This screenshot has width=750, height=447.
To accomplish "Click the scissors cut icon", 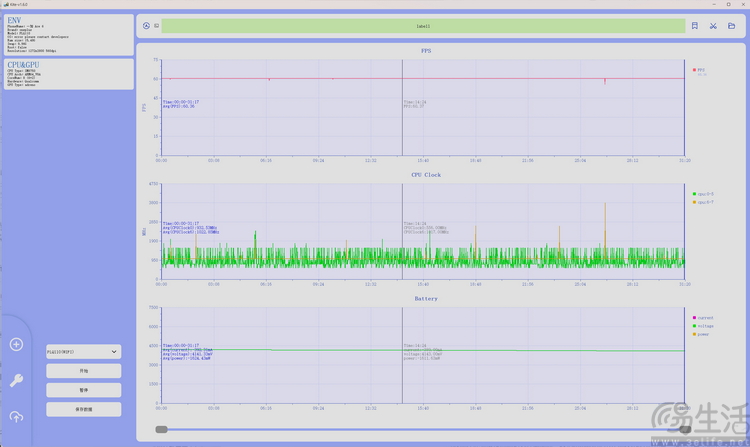I will tap(713, 26).
